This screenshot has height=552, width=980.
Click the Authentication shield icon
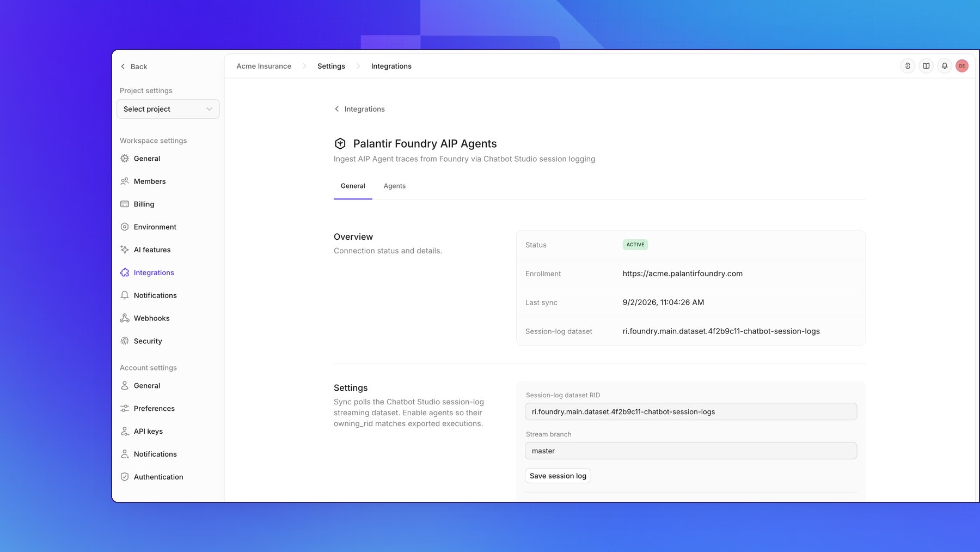pyautogui.click(x=125, y=477)
